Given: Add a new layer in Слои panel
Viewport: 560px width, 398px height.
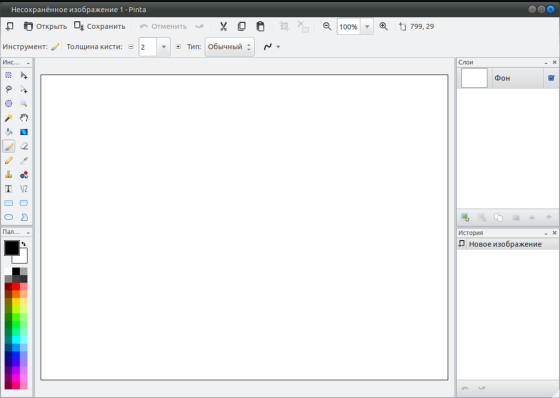Looking at the screenshot, I should coord(465,217).
